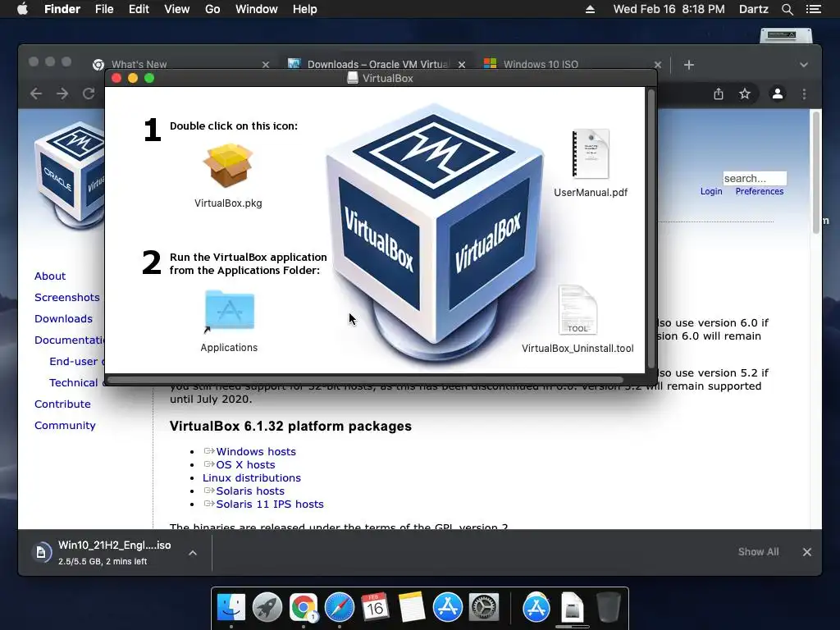This screenshot has height=630, width=840.
Task: Open Contribute sidebar link
Action: tap(62, 404)
